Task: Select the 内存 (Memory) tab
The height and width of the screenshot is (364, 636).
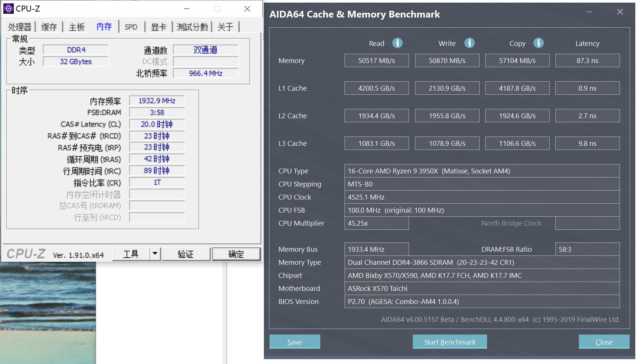Action: click(x=104, y=26)
